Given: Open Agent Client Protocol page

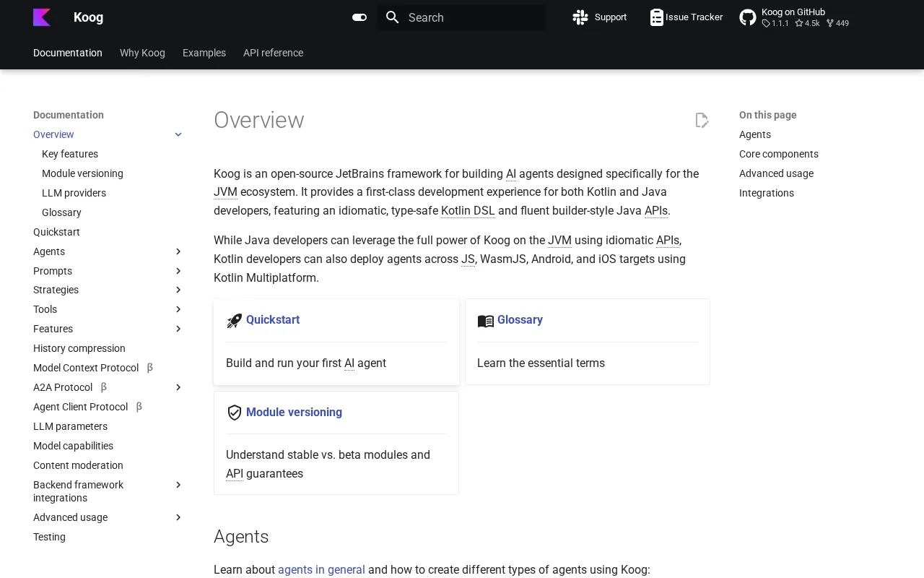Looking at the screenshot, I should coord(80,407).
